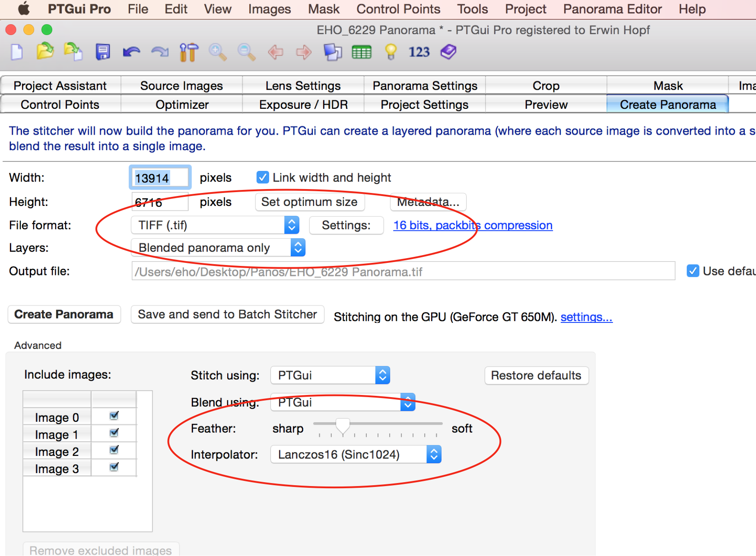Viewport: 756px width, 556px height.
Task: Open the Project menu
Action: tap(526, 9)
